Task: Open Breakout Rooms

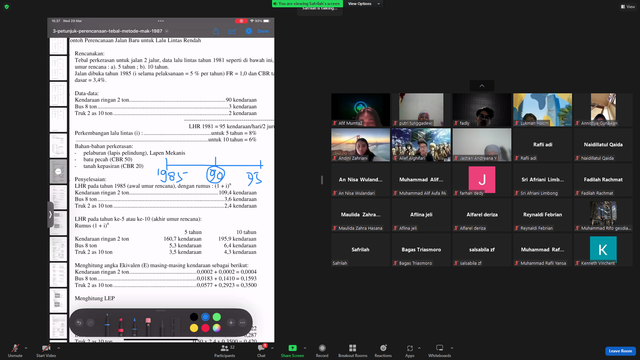Action: coord(352,350)
